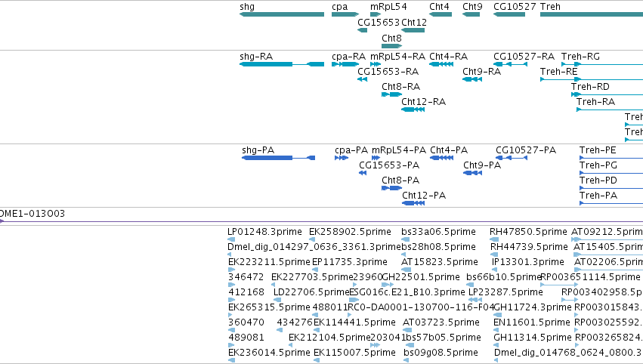Select the Cht12-RA transcript
Viewport: 643px width, 364px height.
point(413,110)
